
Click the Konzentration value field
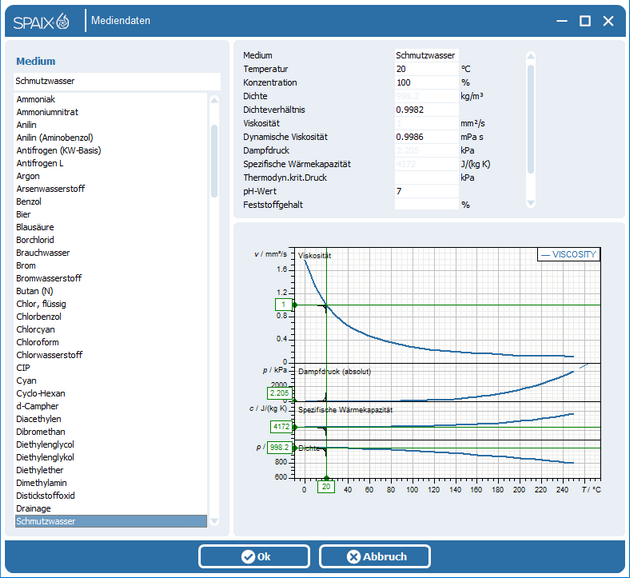(x=426, y=83)
